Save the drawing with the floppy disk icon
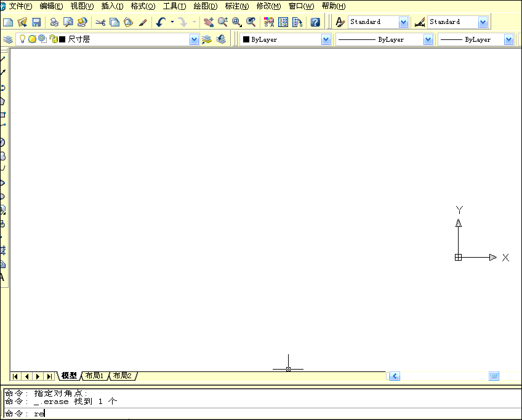522x420 pixels. [x=36, y=22]
